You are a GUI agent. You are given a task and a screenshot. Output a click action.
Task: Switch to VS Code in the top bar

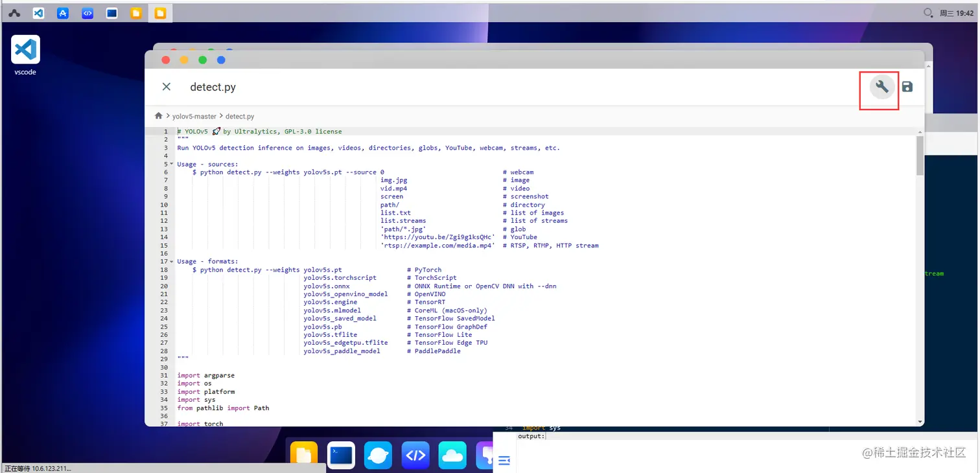(x=38, y=13)
